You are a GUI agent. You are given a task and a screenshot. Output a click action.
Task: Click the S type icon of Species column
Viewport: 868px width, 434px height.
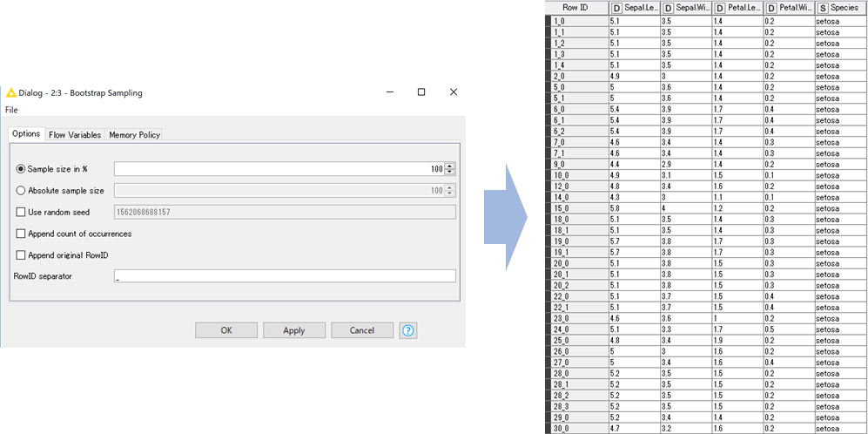click(x=823, y=9)
